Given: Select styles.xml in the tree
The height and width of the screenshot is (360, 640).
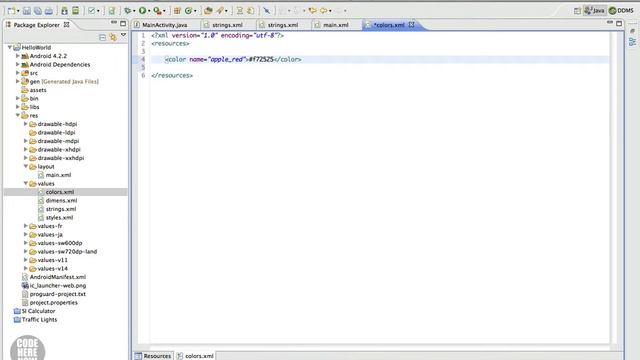Looking at the screenshot, I should tap(59, 218).
